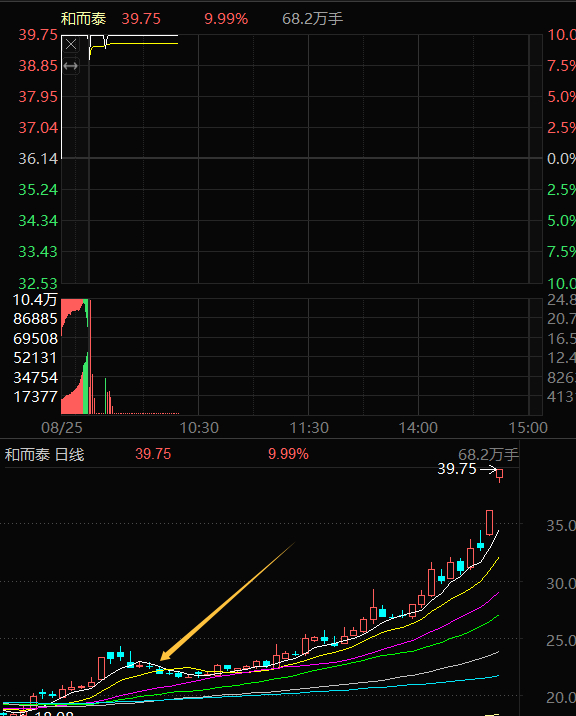Click the 9.99% change value in top header

226,19
